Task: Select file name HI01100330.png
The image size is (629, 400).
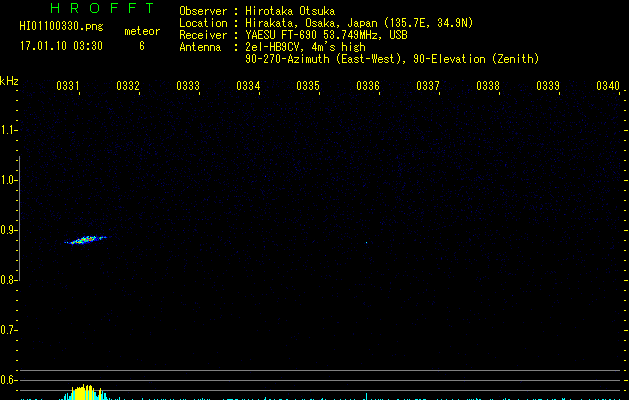Action: (61, 27)
